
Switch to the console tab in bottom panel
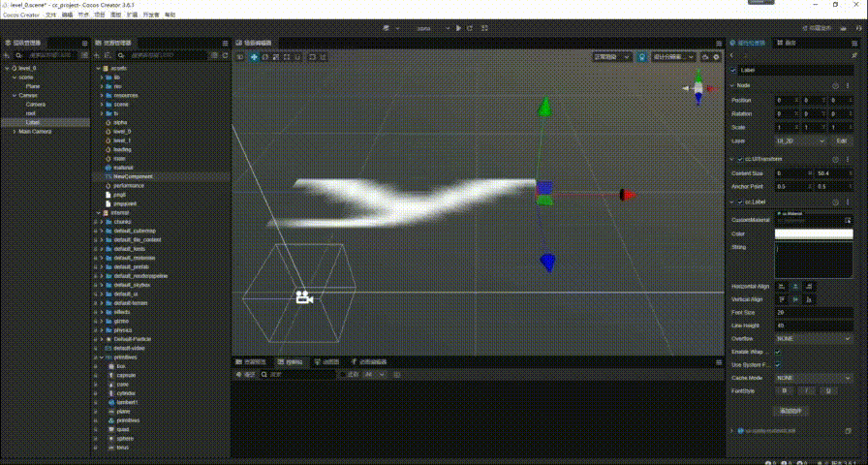click(x=292, y=362)
